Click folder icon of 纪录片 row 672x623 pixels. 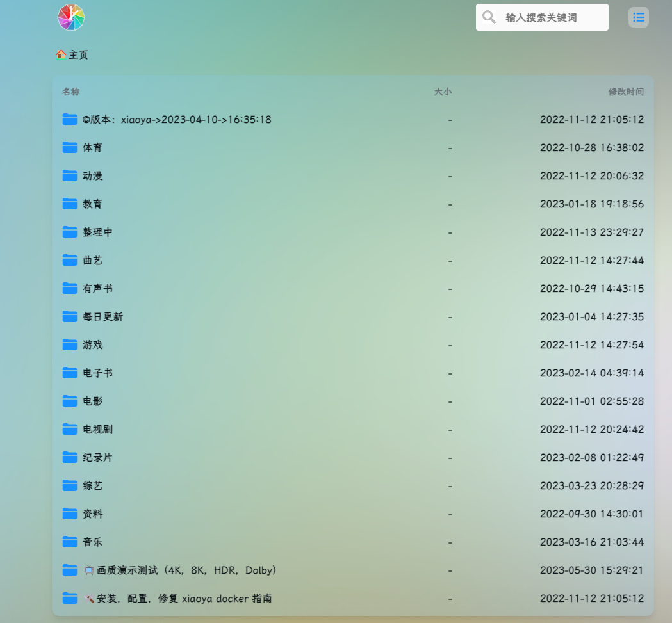pyautogui.click(x=69, y=458)
